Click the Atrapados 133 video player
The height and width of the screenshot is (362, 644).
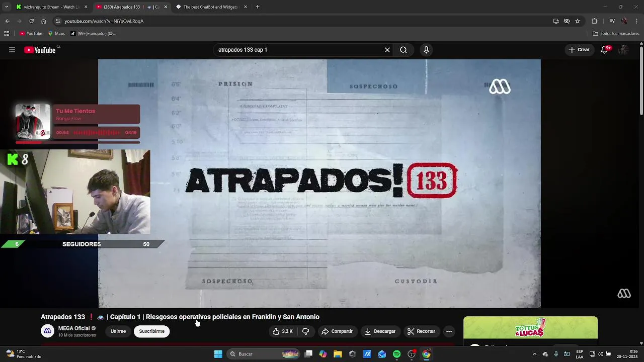[x=319, y=184]
